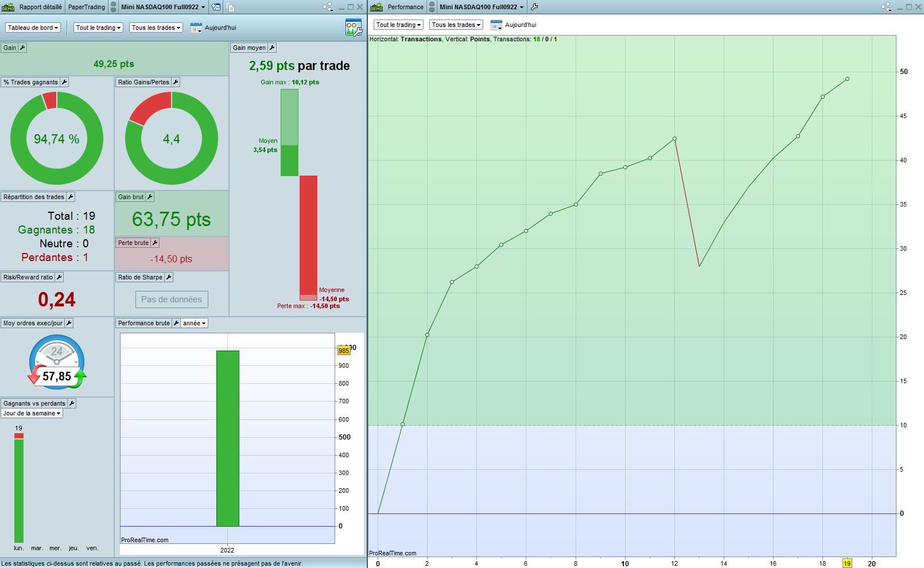Configure the Gagnants vs perdants widget

click(72, 403)
